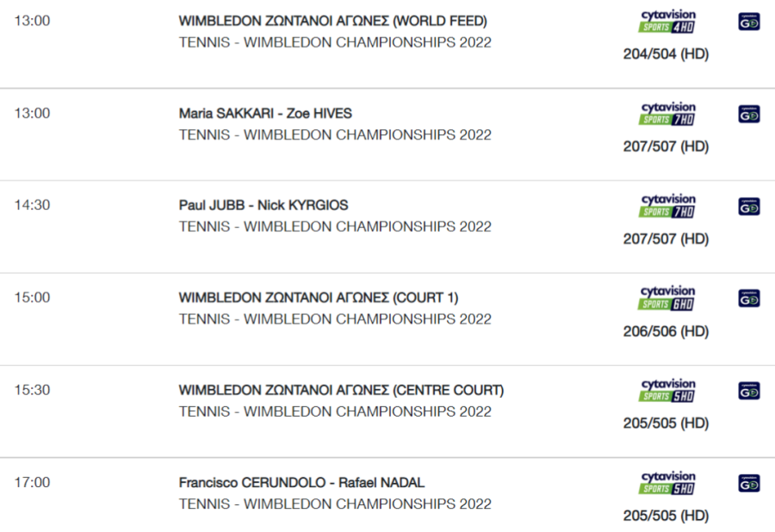This screenshot has width=775, height=532.
Task: Open Paul JUBB - Nick KYRGIOS listing
Action: (x=263, y=206)
